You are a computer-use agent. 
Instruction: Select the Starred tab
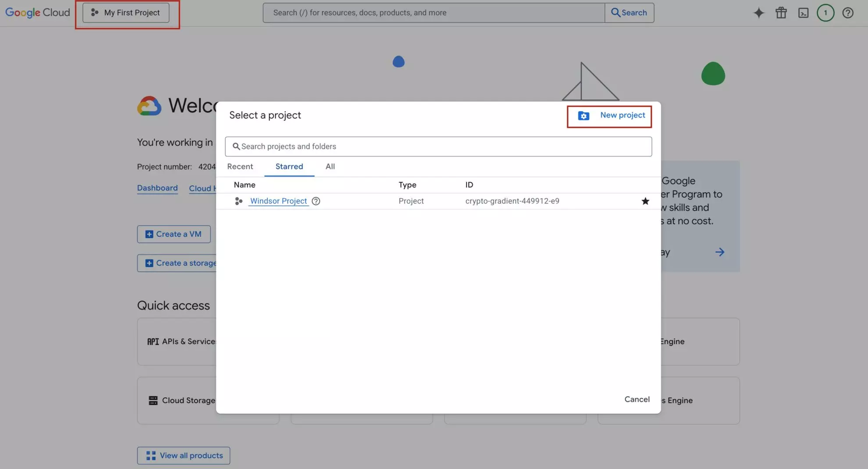point(289,167)
